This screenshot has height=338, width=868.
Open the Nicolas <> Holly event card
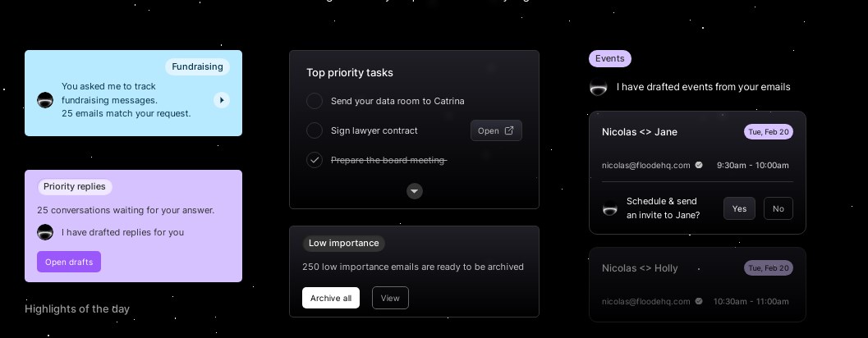[697, 285]
